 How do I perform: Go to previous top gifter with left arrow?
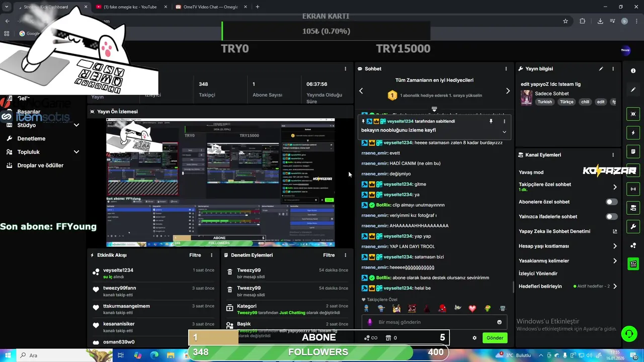click(x=361, y=91)
